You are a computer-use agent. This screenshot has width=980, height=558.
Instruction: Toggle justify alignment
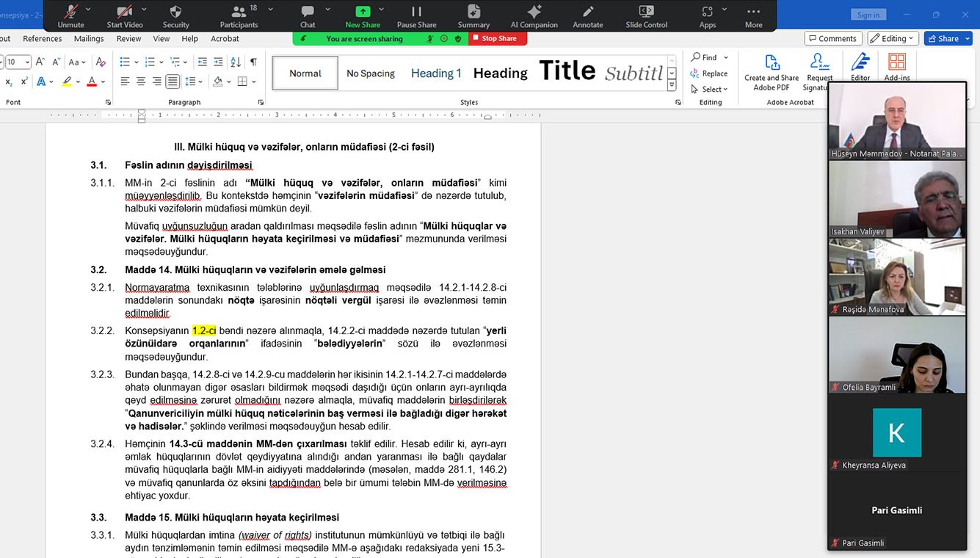point(173,81)
